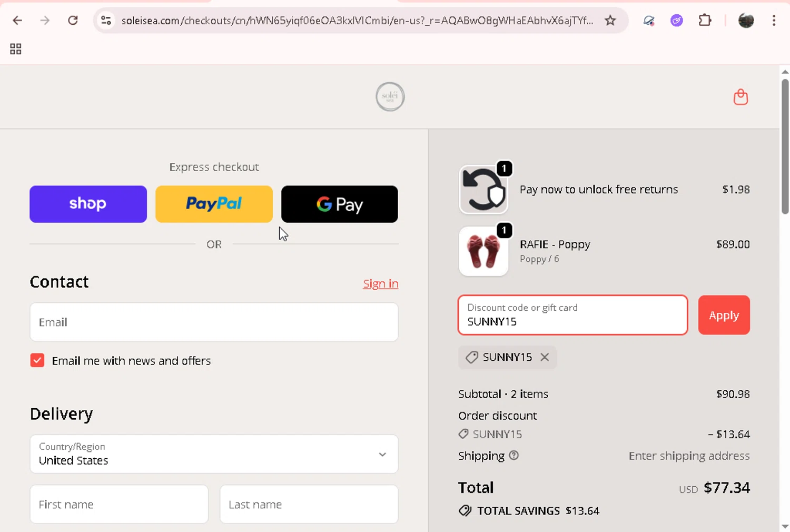Click the Poppy / 6 variant text

[x=539, y=259]
